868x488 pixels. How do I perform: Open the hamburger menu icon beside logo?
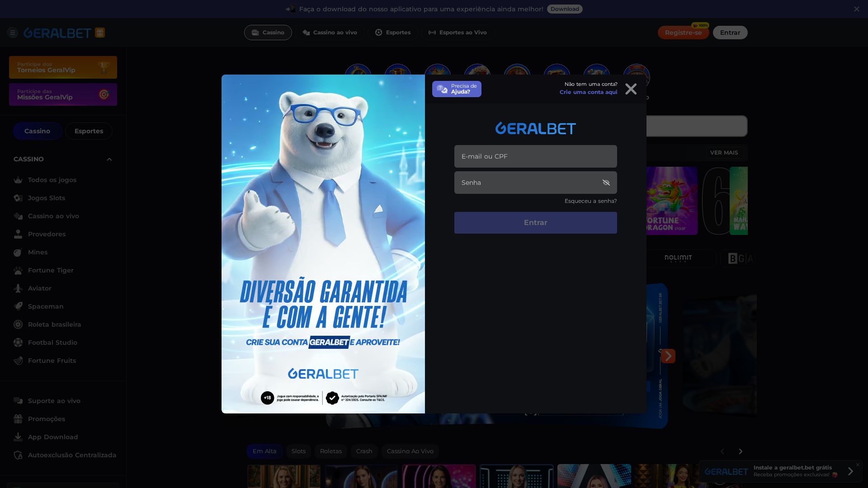pos(13,33)
